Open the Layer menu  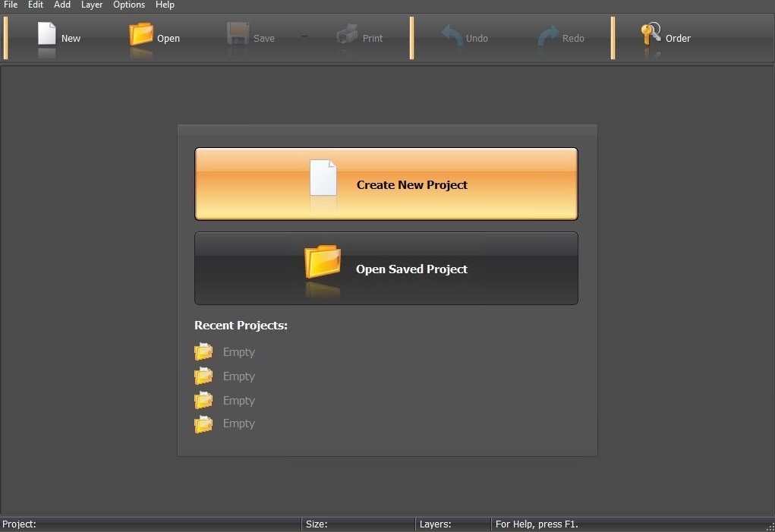[92, 5]
